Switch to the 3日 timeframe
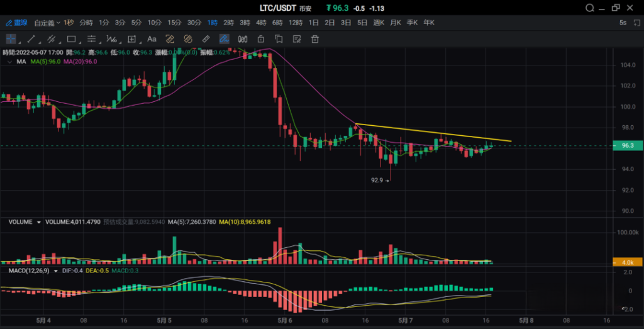The height and width of the screenshot is (329, 644). pyautogui.click(x=346, y=23)
